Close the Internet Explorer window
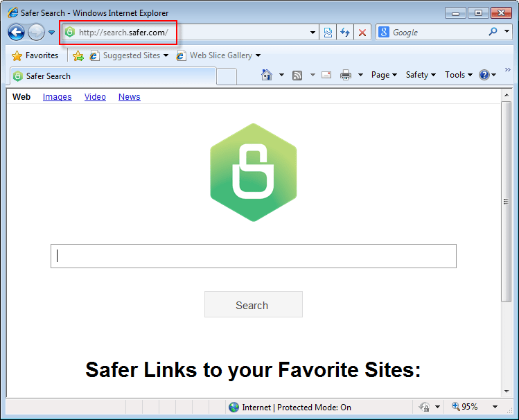Image resolution: width=519 pixels, height=420 pixels. [x=502, y=13]
